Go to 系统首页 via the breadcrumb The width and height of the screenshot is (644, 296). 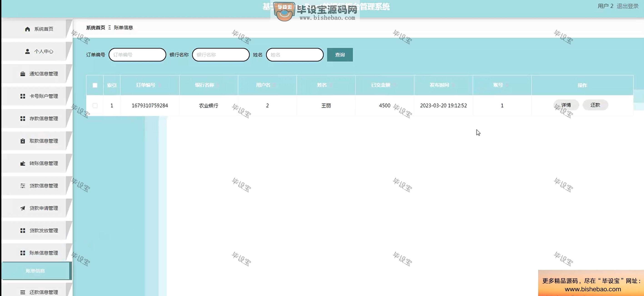coord(95,27)
